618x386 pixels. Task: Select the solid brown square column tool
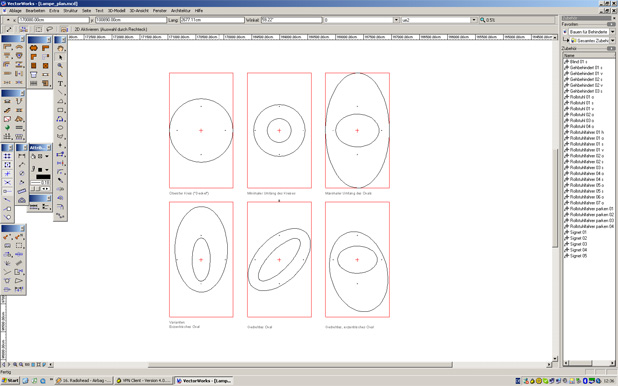point(34,65)
